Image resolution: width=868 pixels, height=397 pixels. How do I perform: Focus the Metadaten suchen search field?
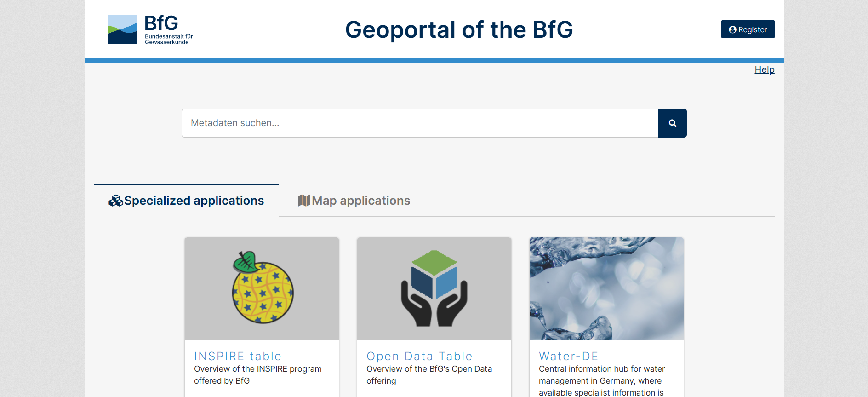tap(420, 123)
